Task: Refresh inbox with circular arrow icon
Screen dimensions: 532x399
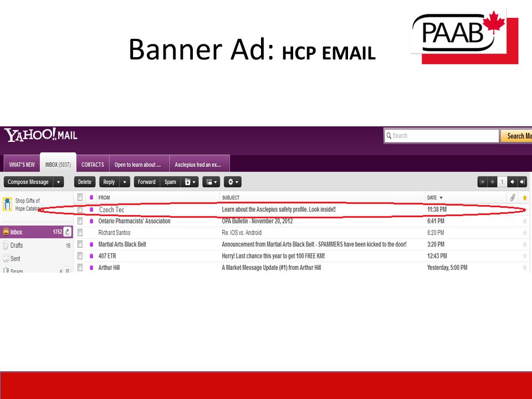Action: (68, 232)
